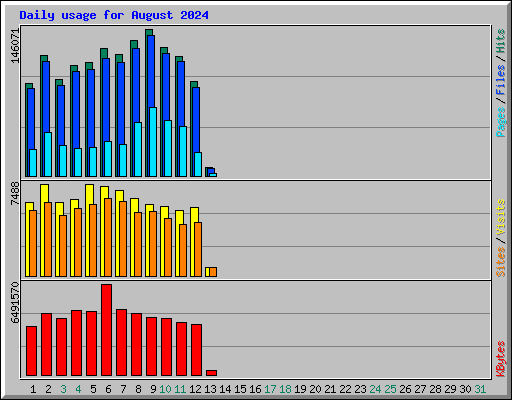
Task: Click green day 25 label
Action: 390,389
